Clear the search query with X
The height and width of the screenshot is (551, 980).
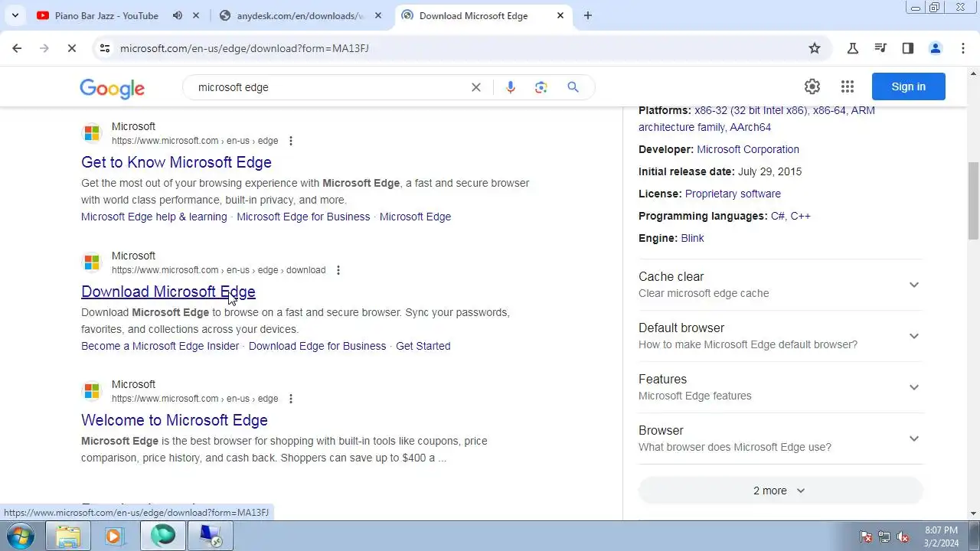476,87
